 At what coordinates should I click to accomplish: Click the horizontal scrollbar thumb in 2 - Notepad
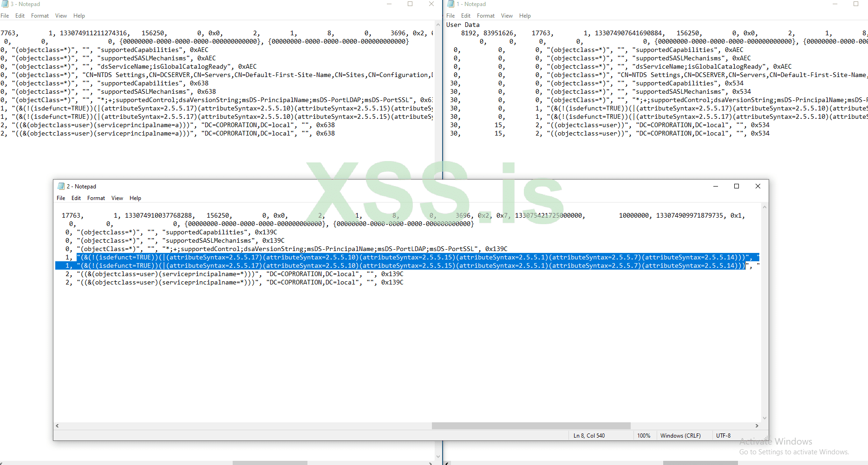(531, 426)
